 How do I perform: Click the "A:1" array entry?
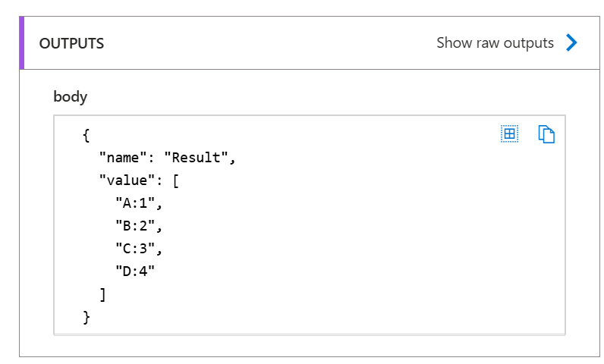coord(139,203)
